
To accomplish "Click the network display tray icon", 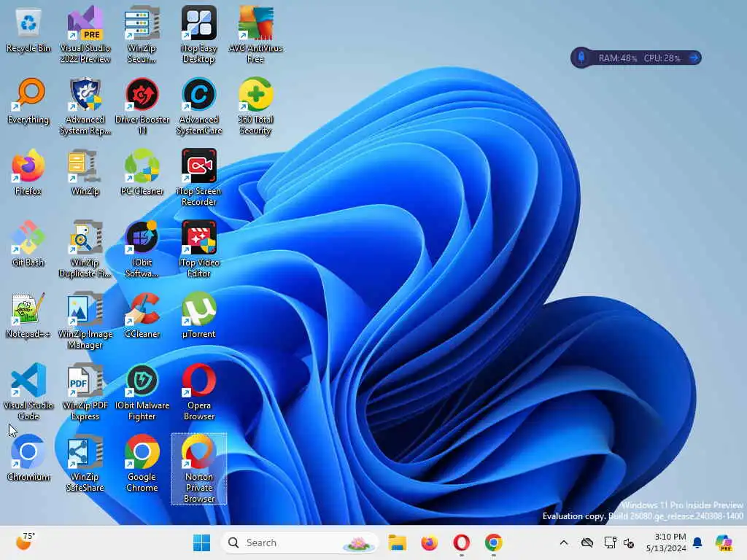I will click(611, 542).
